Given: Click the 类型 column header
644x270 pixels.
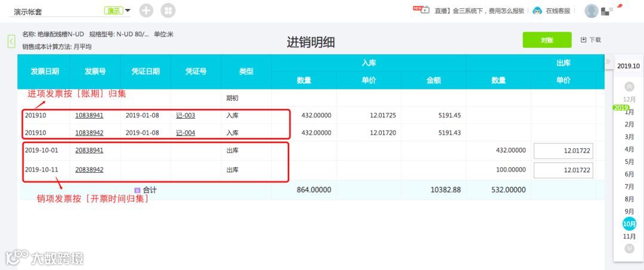Looking at the screenshot, I should (x=246, y=72).
